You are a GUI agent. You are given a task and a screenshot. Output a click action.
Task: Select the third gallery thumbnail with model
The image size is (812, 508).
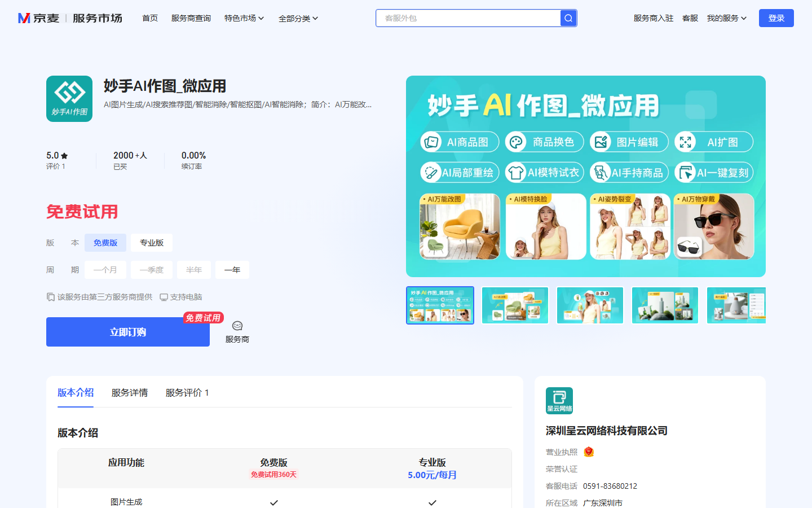coord(590,305)
